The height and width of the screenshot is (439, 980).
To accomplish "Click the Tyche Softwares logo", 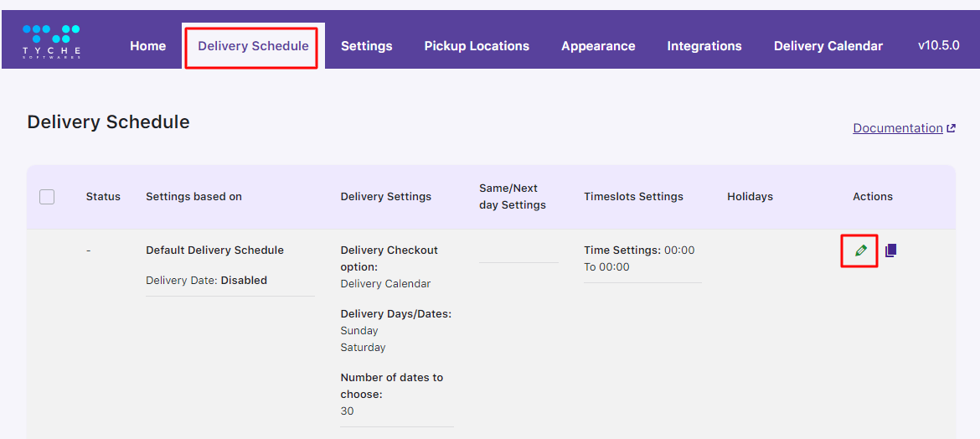I will 51,40.
